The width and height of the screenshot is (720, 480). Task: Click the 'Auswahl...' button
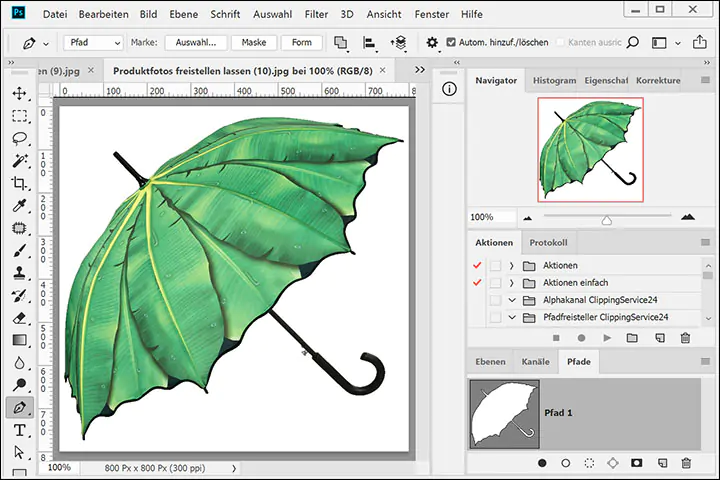196,43
